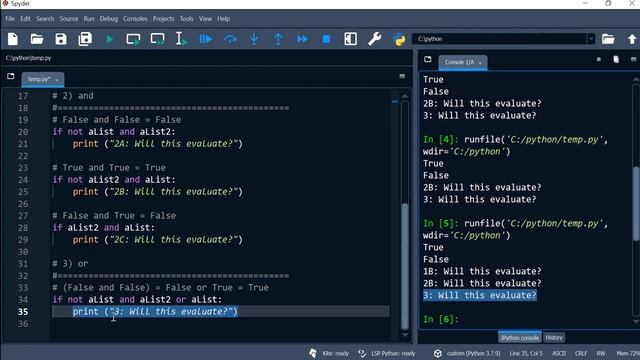Image resolution: width=640 pixels, height=360 pixels.
Task: Open the Help menu
Action: 223,19
